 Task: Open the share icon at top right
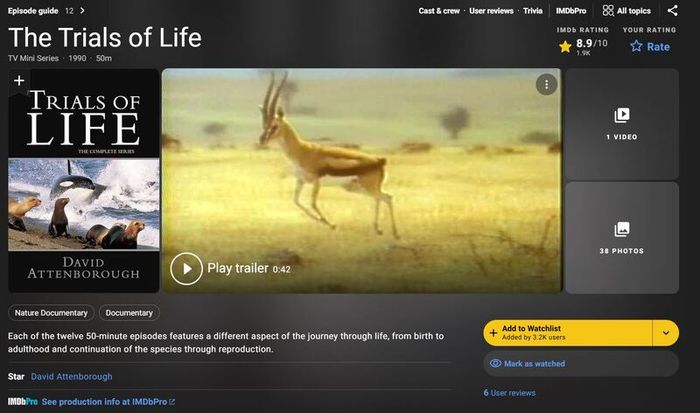(672, 10)
